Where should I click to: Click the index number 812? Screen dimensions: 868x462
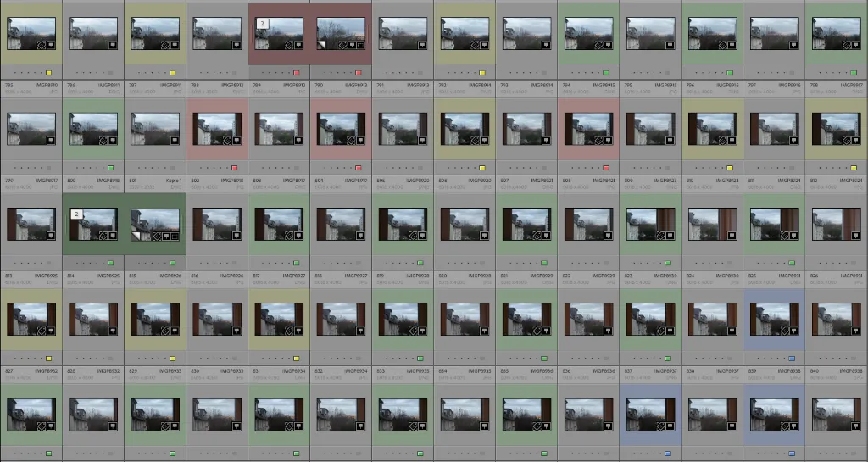point(815,181)
